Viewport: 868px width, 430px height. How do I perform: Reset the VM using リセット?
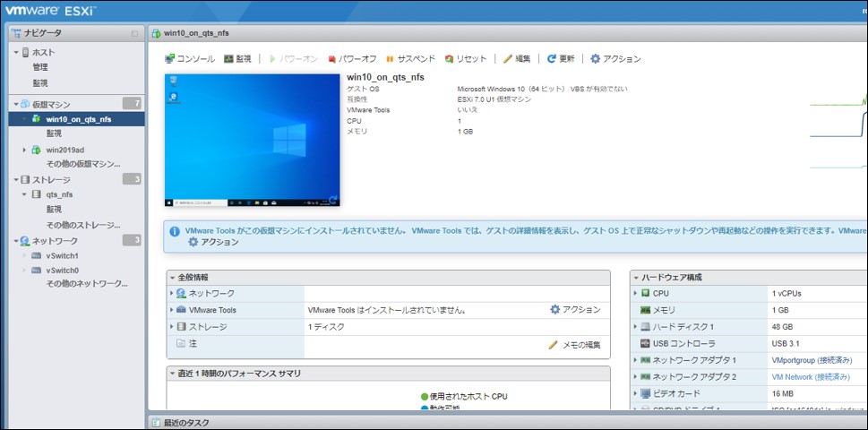pos(466,59)
